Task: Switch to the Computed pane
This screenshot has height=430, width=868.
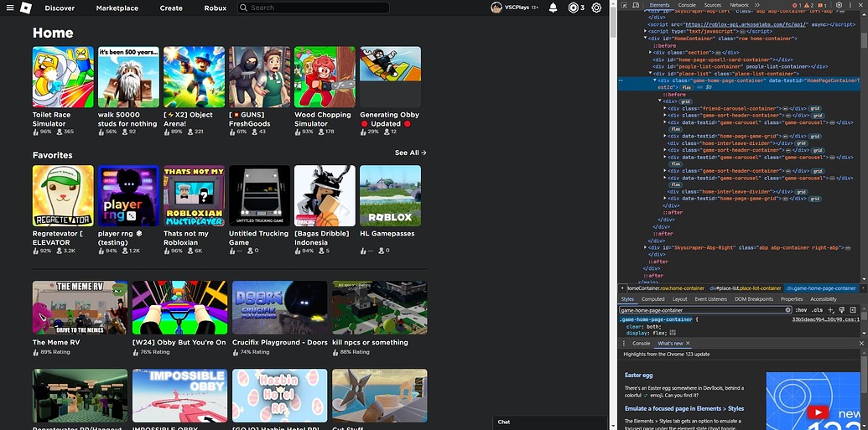Action: click(x=652, y=299)
